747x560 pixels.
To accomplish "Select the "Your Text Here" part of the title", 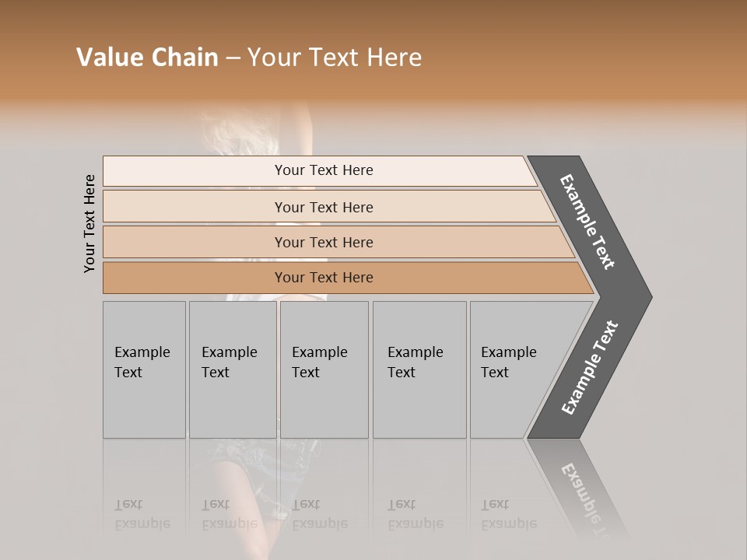I will (x=335, y=58).
